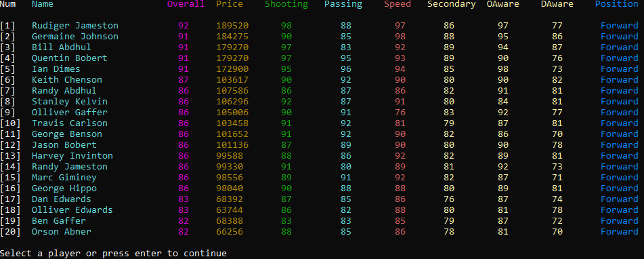644x259 pixels.
Task: Select the name Travis Carlson
Action: click(x=69, y=123)
